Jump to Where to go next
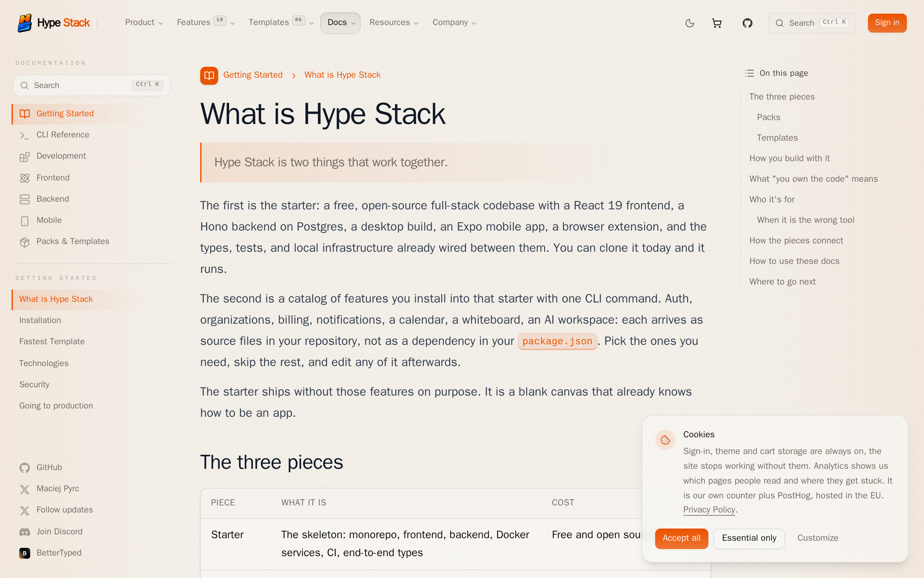 (x=782, y=282)
